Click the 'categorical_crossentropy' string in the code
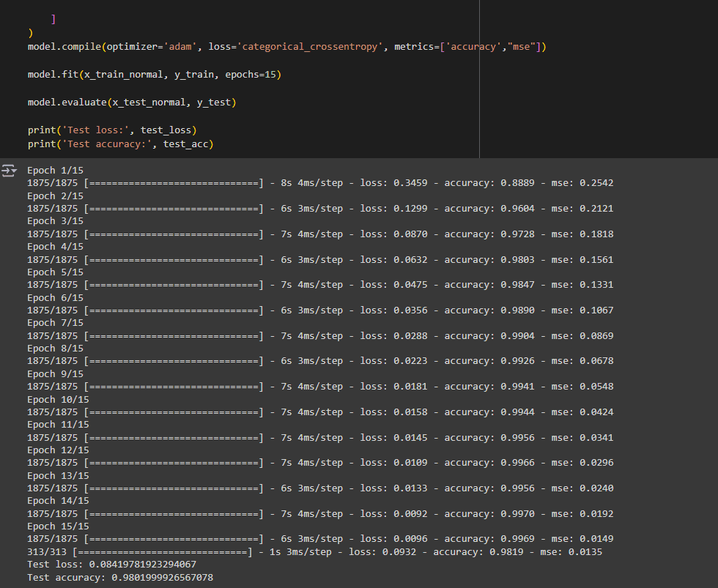The image size is (718, 588). 310,47
